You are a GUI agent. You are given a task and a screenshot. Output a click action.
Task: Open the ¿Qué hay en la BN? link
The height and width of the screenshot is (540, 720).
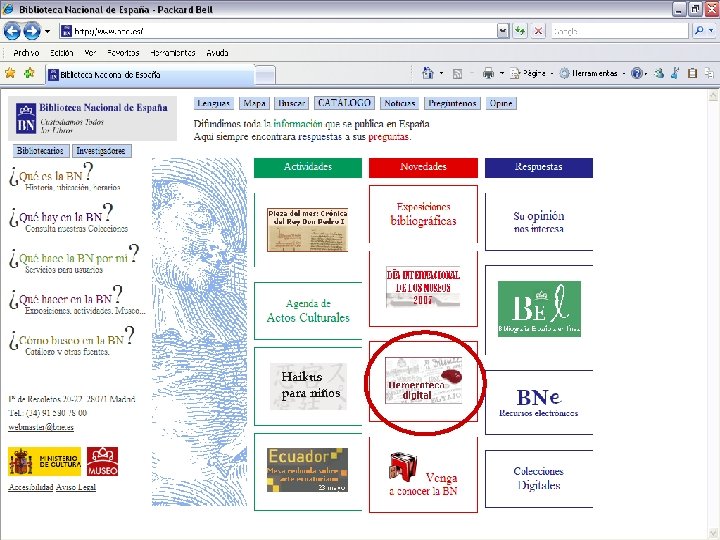[x=61, y=218]
